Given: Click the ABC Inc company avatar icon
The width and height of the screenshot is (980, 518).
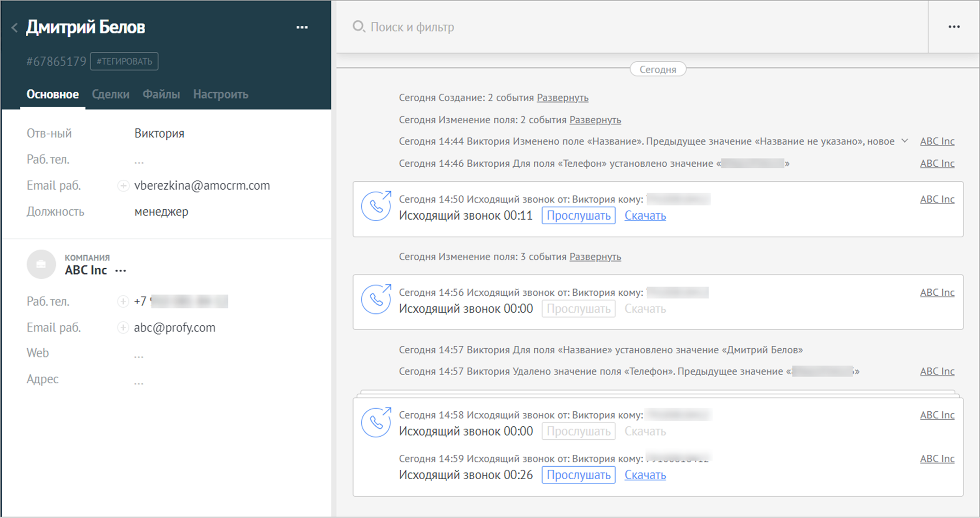Looking at the screenshot, I should (41, 264).
